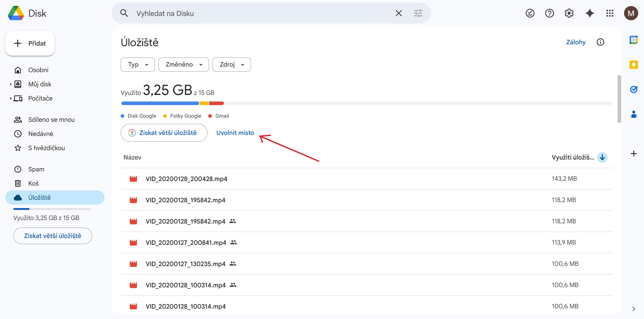Screen dimensions: 644x319
Task: Click the Uvolnit místo link
Action: [235, 133]
